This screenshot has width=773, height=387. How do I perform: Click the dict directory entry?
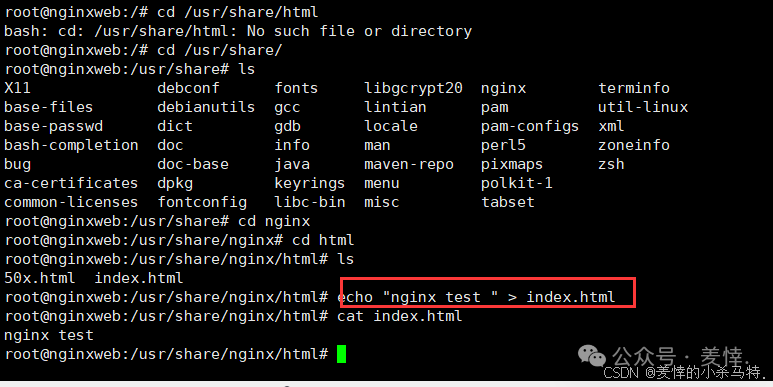tap(175, 126)
